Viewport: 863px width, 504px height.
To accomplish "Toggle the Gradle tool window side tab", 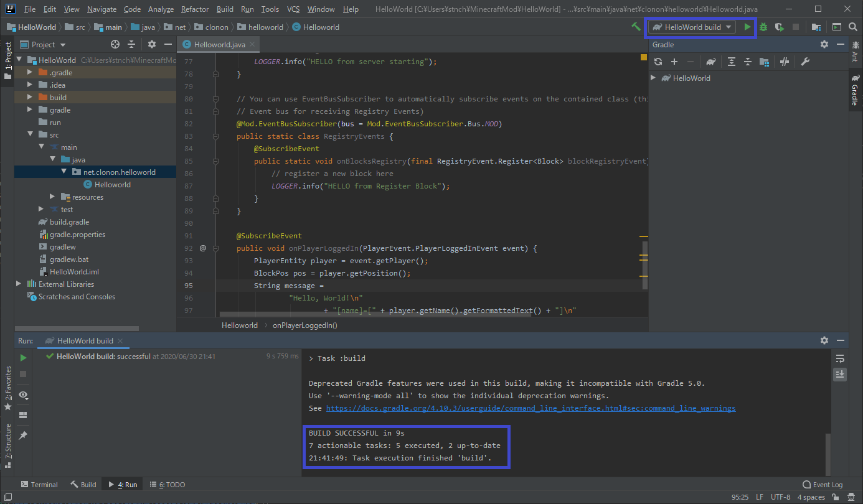I will [x=855, y=90].
